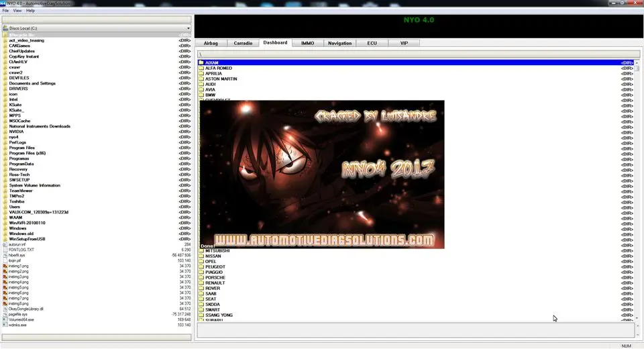Viewport: 644px width, 349px height.
Task: Switch to the IMMO tab
Action: click(x=307, y=43)
